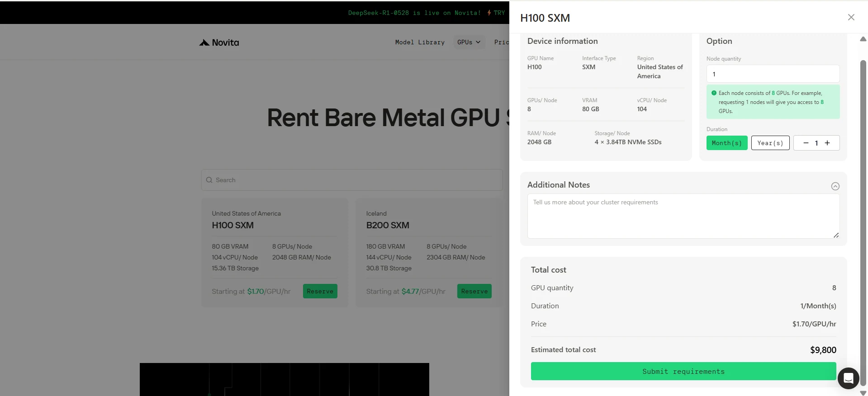Image resolution: width=868 pixels, height=396 pixels.
Task: Click the vCPU/ Node value 104 in panel
Action: [642, 109]
